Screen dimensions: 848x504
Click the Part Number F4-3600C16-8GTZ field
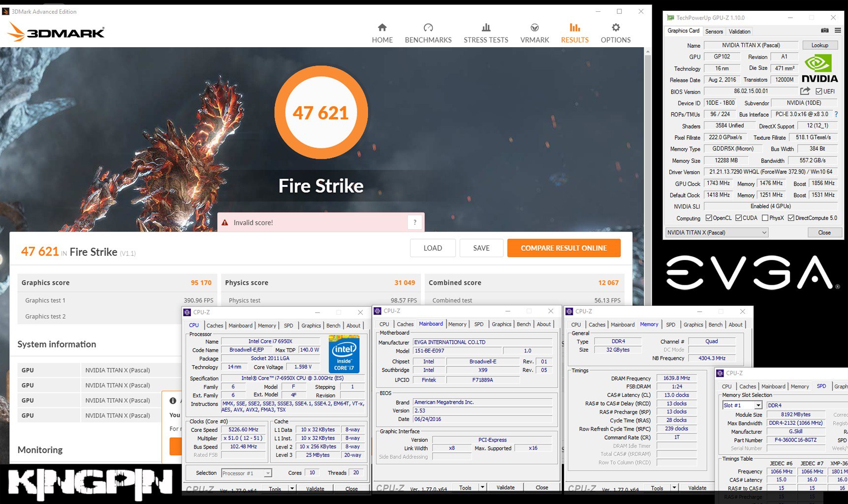click(795, 440)
